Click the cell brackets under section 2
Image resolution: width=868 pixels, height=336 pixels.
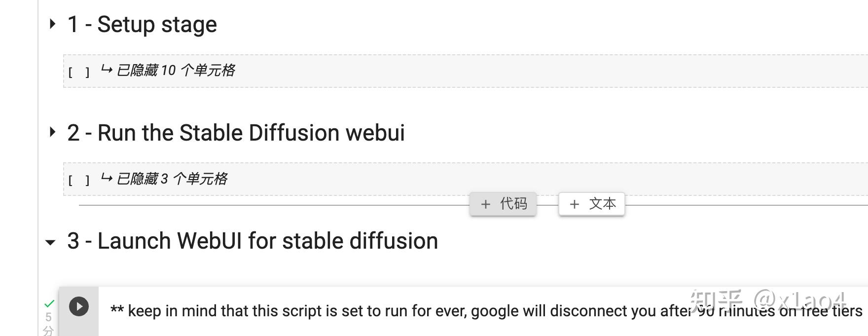tap(80, 180)
